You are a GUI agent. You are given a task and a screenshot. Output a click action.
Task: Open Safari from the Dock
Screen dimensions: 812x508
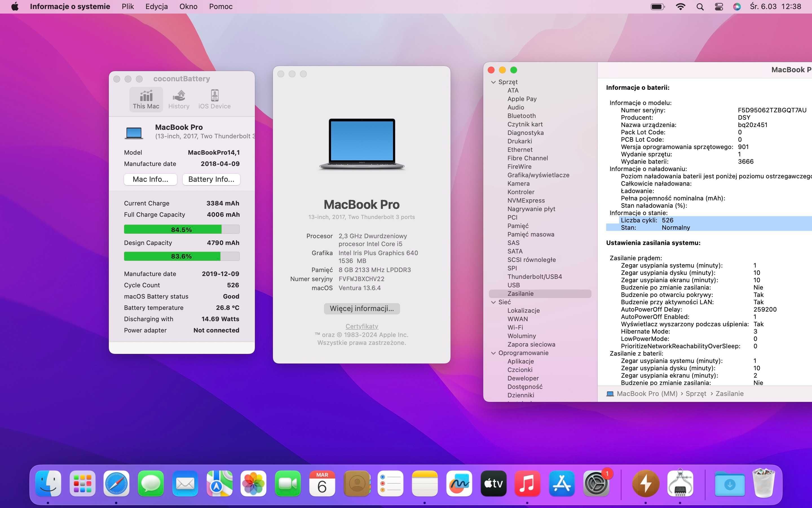tap(116, 484)
